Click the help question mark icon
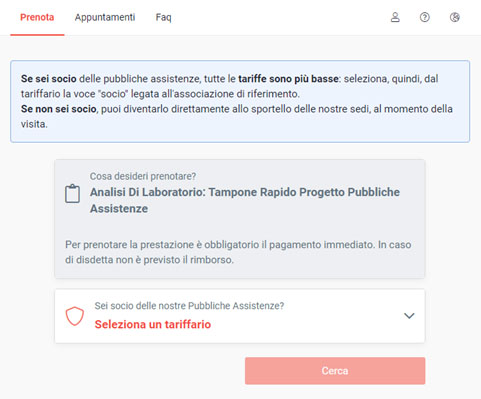The width and height of the screenshot is (481, 399). click(424, 17)
